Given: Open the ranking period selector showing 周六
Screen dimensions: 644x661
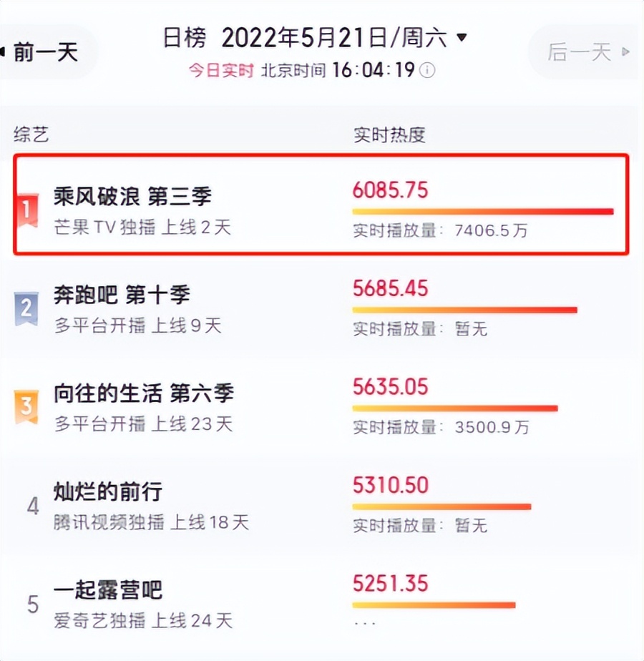Looking at the screenshot, I should 429,39.
